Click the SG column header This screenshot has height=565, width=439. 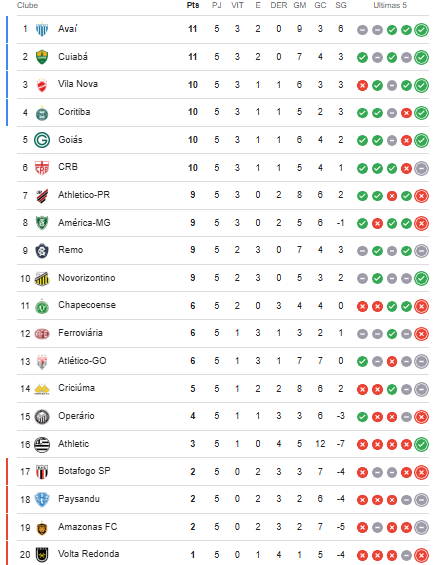click(341, 5)
